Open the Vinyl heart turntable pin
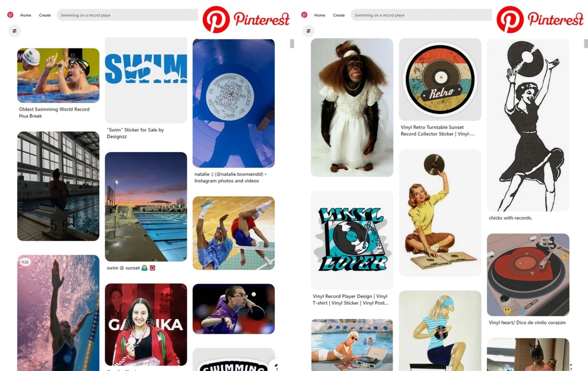The height and width of the screenshot is (371, 588). [x=528, y=275]
